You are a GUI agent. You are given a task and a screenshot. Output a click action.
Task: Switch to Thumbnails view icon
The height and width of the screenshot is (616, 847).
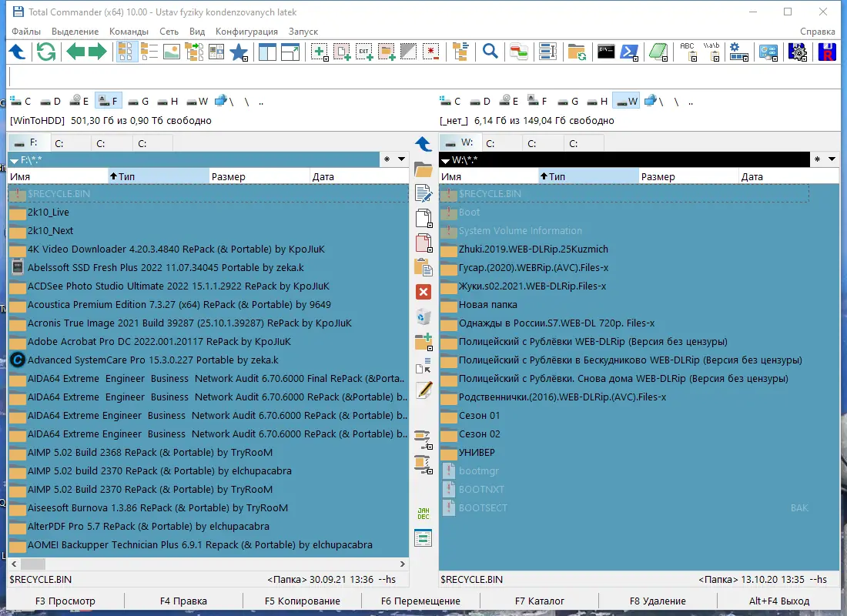point(171,52)
